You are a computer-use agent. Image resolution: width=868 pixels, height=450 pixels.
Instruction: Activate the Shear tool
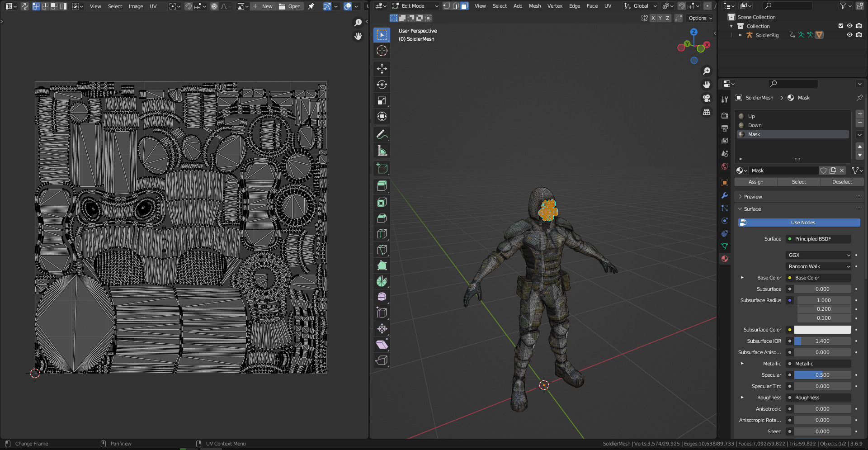point(382,345)
